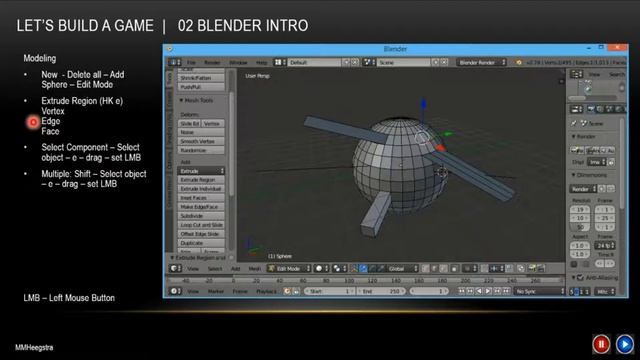Play animation forward in Blender timeline
The image size is (640, 360).
pos(488,291)
